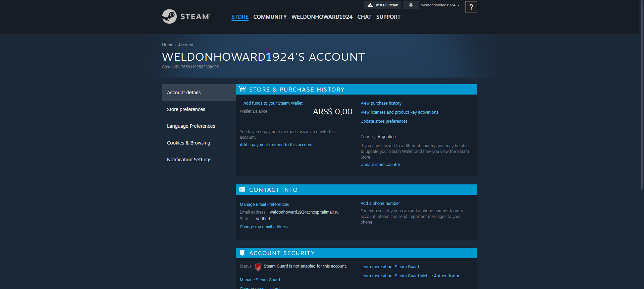Viewport: 644px width, 289px height.
Task: Click Update store country link
Action: 380,165
